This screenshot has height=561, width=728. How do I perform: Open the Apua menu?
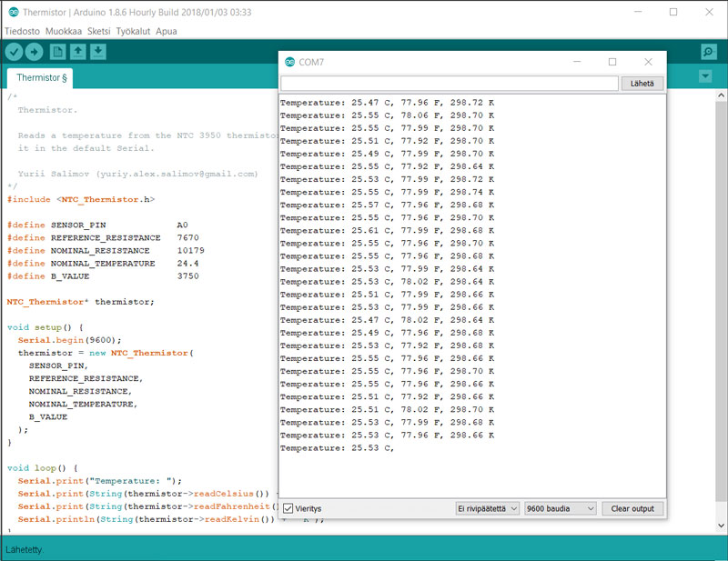tap(167, 31)
